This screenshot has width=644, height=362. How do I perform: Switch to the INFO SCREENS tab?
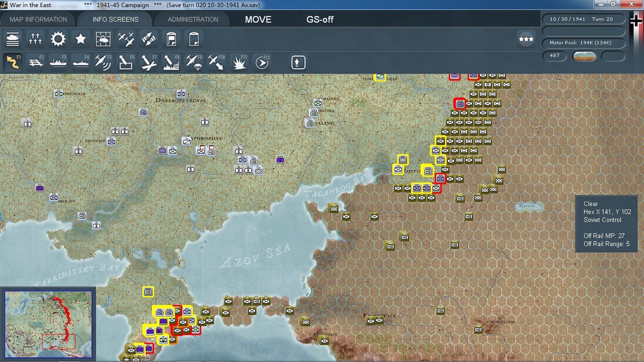pyautogui.click(x=116, y=19)
